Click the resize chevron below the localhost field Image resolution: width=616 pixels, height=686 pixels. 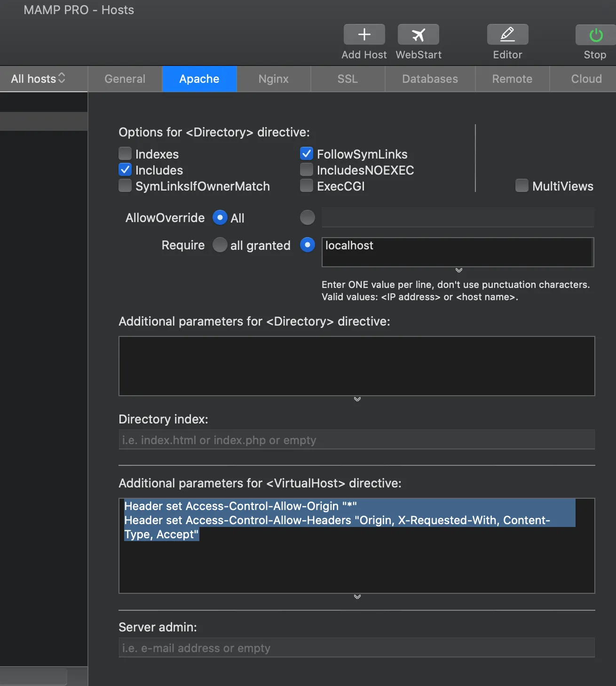[x=458, y=271]
